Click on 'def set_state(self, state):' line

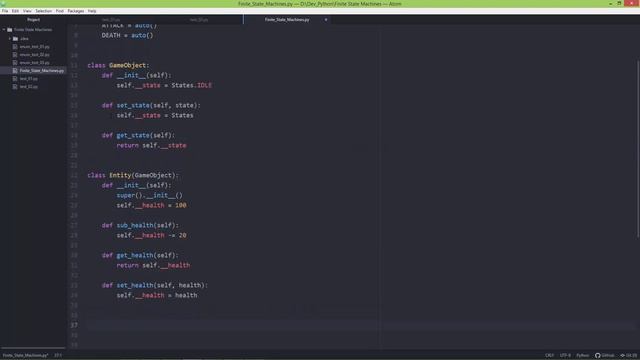tap(151, 105)
